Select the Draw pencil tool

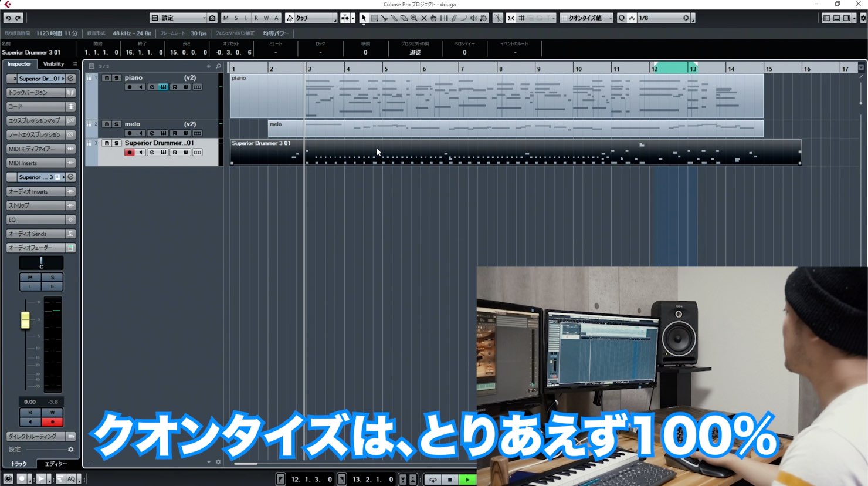click(x=454, y=18)
